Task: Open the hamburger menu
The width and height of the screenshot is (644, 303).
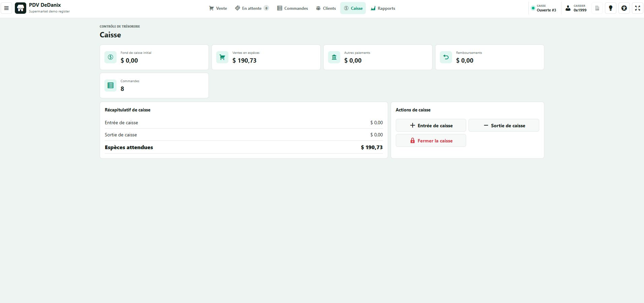Action: (6, 8)
